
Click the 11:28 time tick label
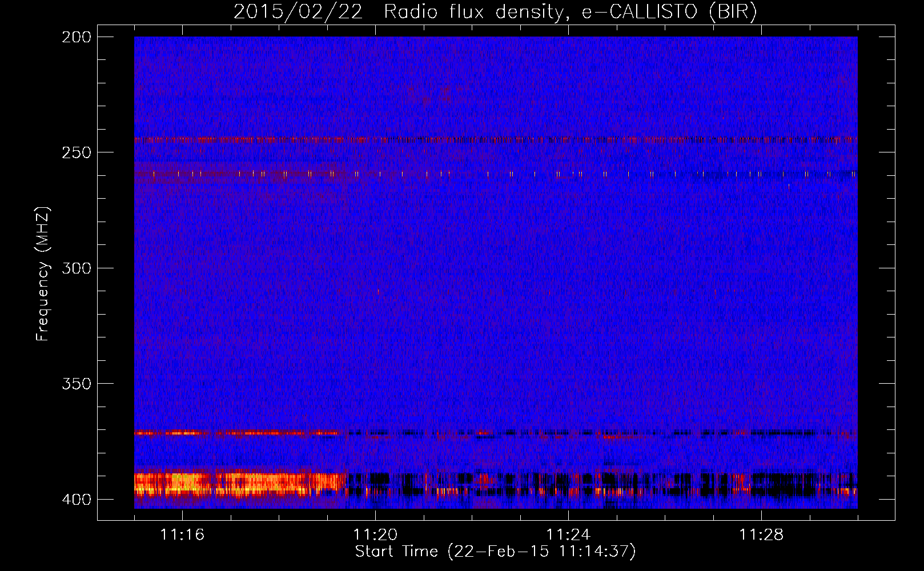[x=761, y=534]
